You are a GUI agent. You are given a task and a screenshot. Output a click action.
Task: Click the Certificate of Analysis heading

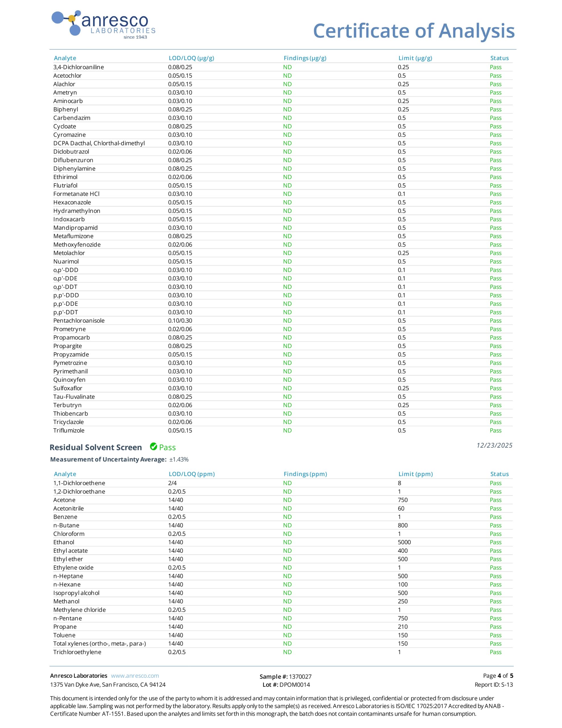pyautogui.click(x=414, y=31)
